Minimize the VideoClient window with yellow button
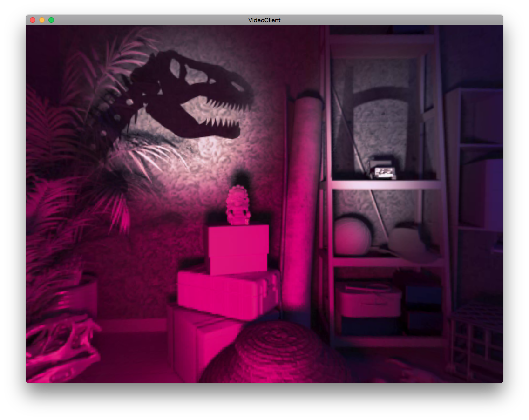529x420 pixels. point(42,20)
